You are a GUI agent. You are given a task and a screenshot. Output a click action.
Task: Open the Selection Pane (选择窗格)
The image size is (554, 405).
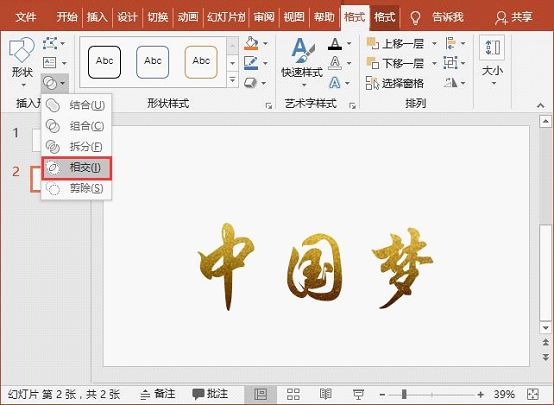395,83
